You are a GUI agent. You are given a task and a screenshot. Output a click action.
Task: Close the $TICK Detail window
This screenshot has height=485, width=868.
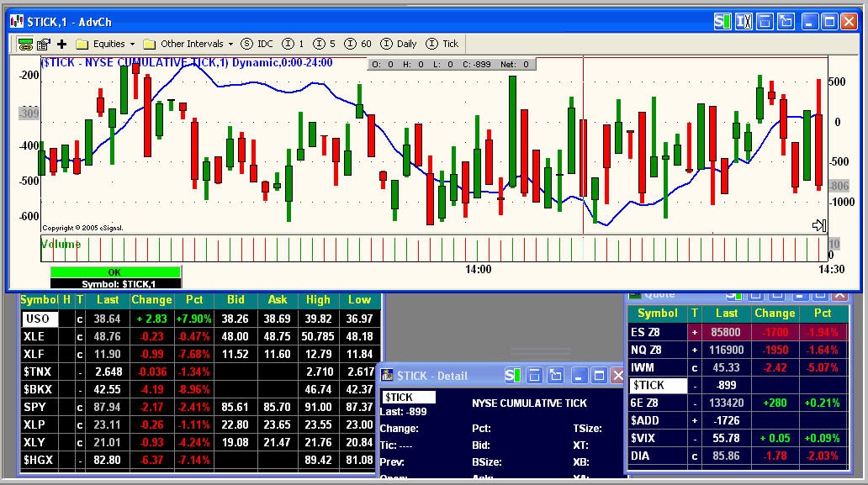coord(618,376)
